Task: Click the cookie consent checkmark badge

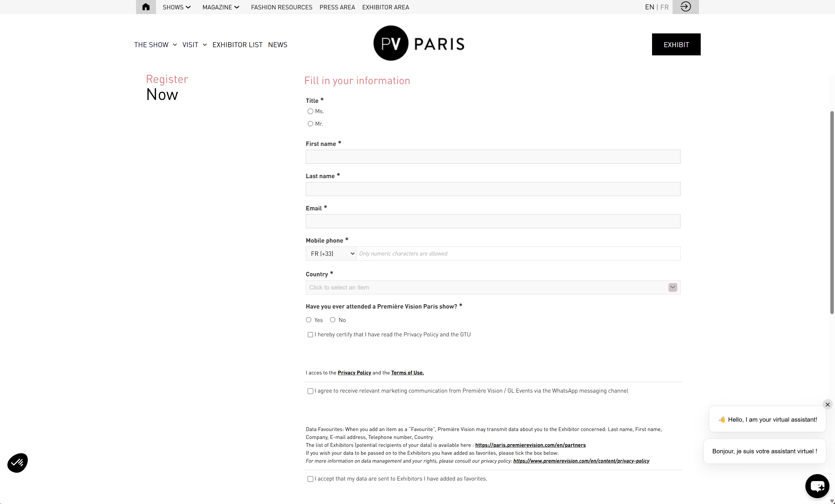Action: point(18,463)
